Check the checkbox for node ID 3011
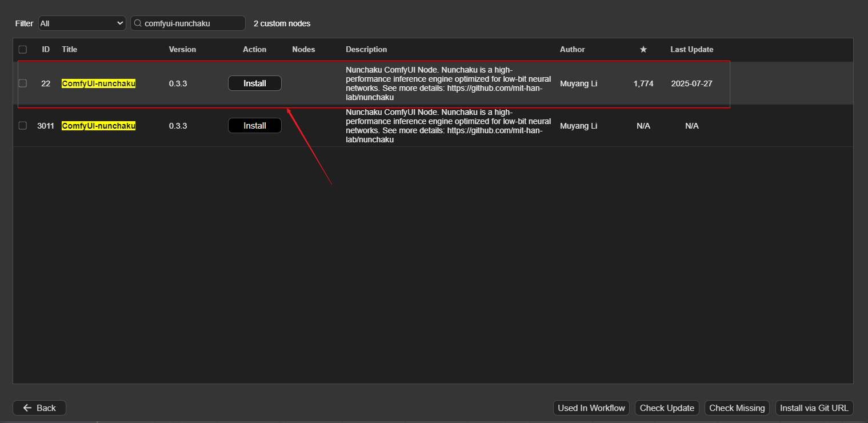The width and height of the screenshot is (868, 423). coord(22,126)
